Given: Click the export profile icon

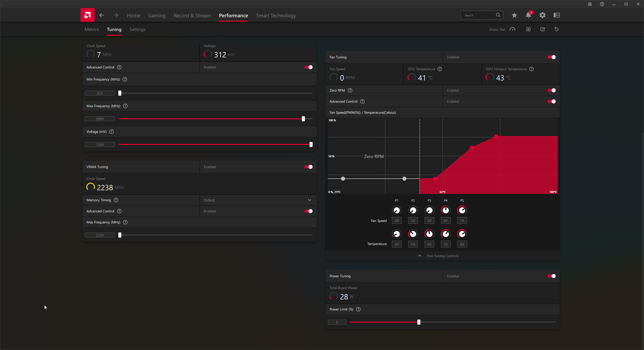Looking at the screenshot, I should click(543, 29).
